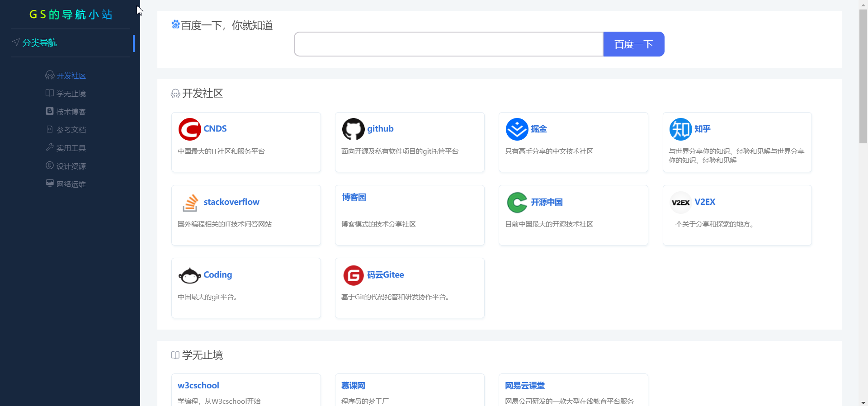This screenshot has height=406, width=868.
Task: Click description 国外编程相关的IT技术问答网站
Action: [225, 224]
